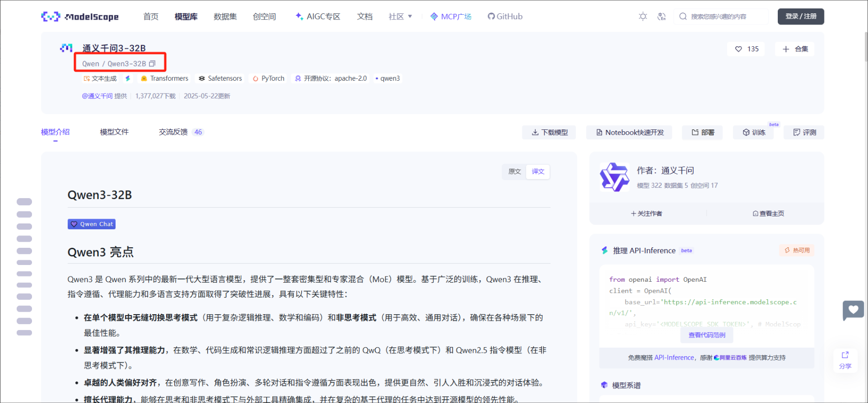Click the Qwen Chat badge

92,224
